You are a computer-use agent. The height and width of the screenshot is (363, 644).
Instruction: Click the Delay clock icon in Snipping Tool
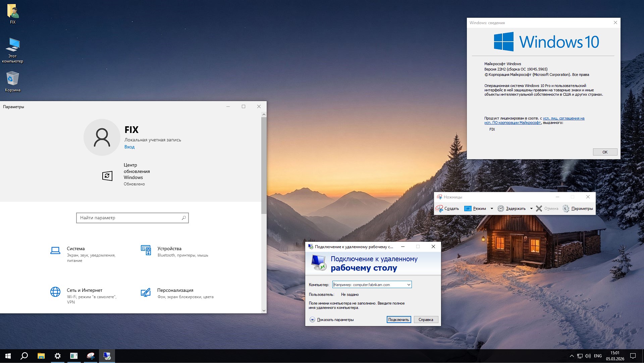click(500, 209)
